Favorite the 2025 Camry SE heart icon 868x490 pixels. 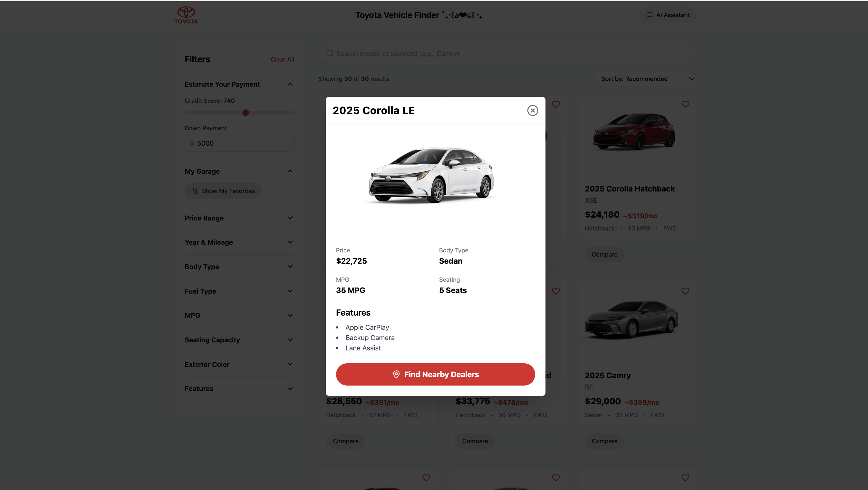[685, 291]
